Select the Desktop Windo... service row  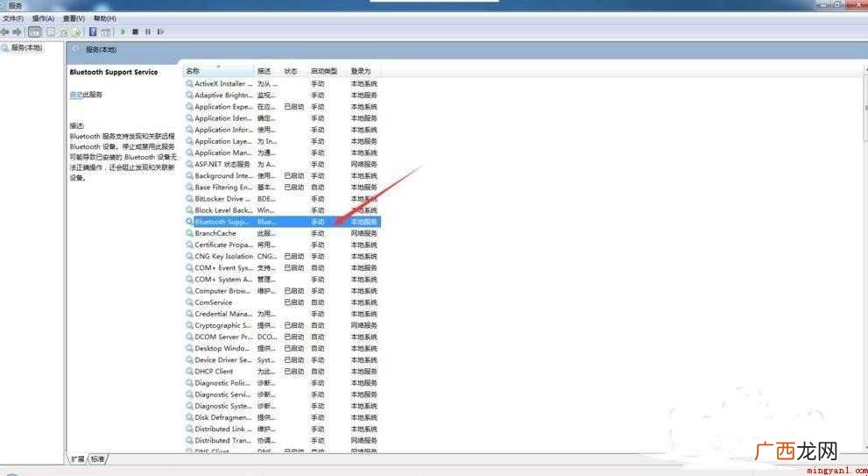click(x=282, y=349)
